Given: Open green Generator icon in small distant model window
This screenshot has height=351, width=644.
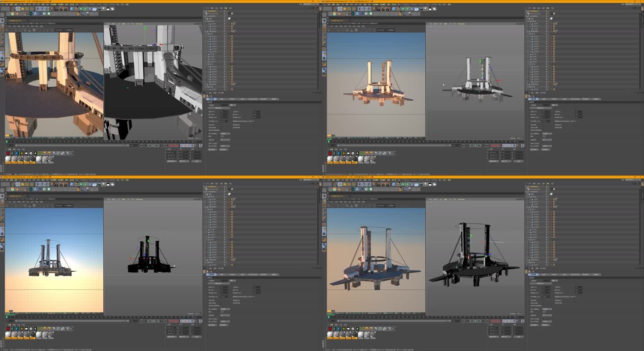Looking at the screenshot, I should pos(402,9).
